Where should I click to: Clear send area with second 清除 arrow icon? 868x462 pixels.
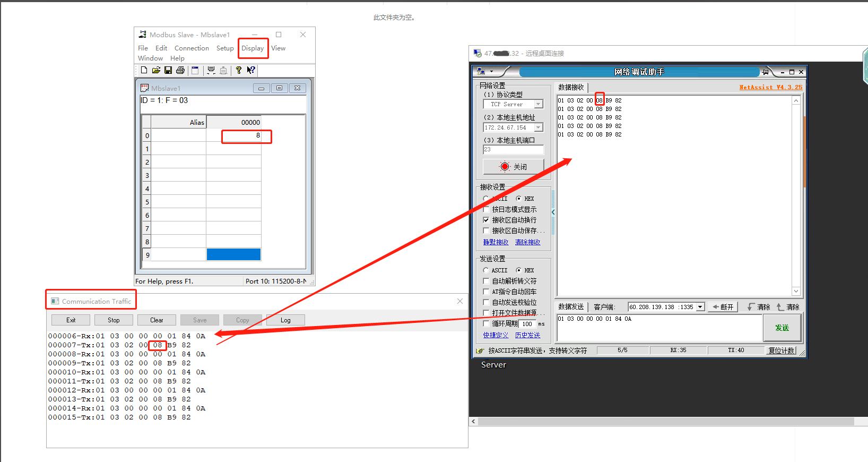point(780,307)
